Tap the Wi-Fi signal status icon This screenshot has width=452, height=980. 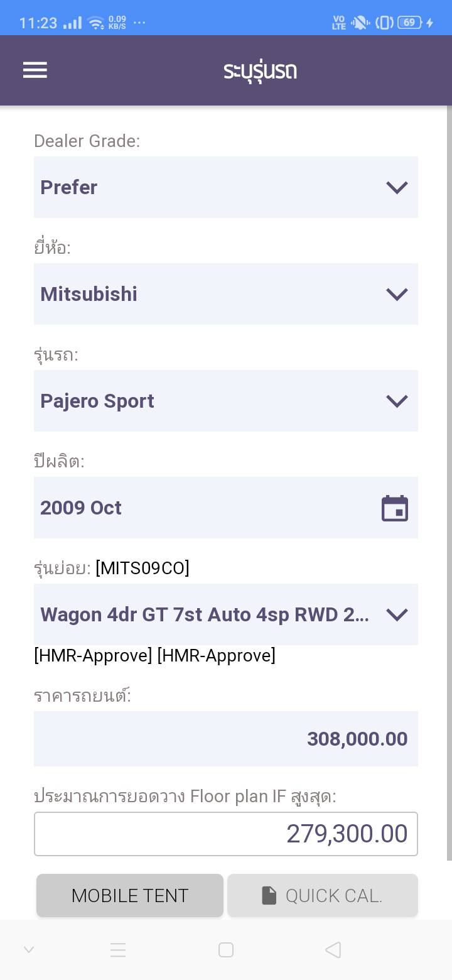(x=96, y=23)
